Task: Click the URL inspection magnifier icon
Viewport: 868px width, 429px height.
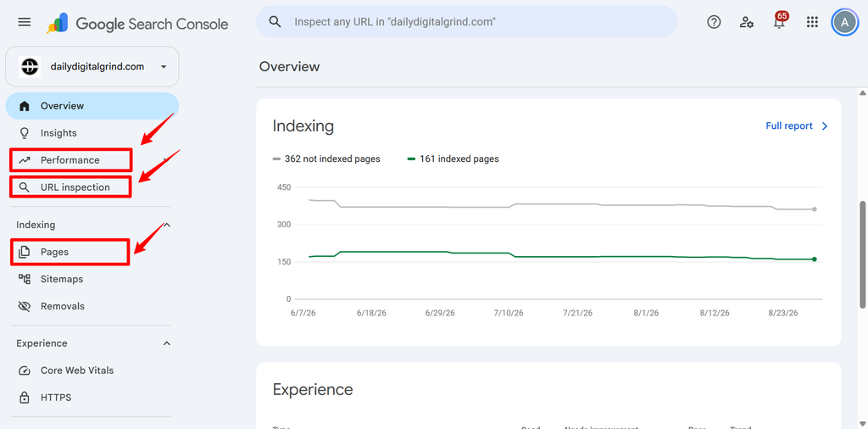Action: 25,187
